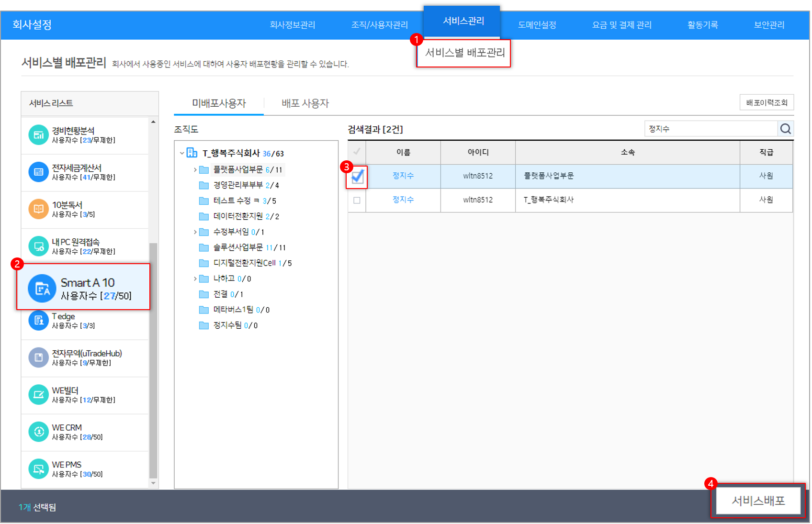Click the 전자세금계산서 service icon
Screen dimensions: 812x524
click(x=38, y=172)
